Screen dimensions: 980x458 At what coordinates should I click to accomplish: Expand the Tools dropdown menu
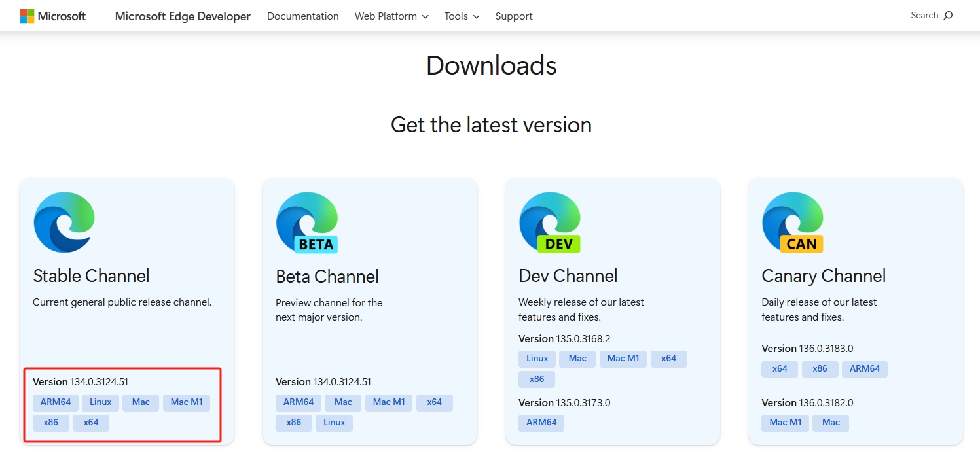(x=462, y=16)
